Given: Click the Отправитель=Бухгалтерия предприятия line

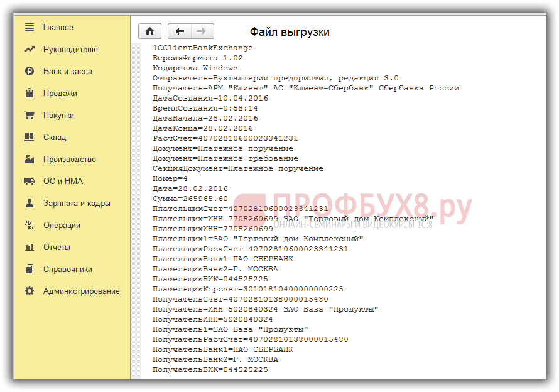Looking at the screenshot, I should [x=275, y=78].
